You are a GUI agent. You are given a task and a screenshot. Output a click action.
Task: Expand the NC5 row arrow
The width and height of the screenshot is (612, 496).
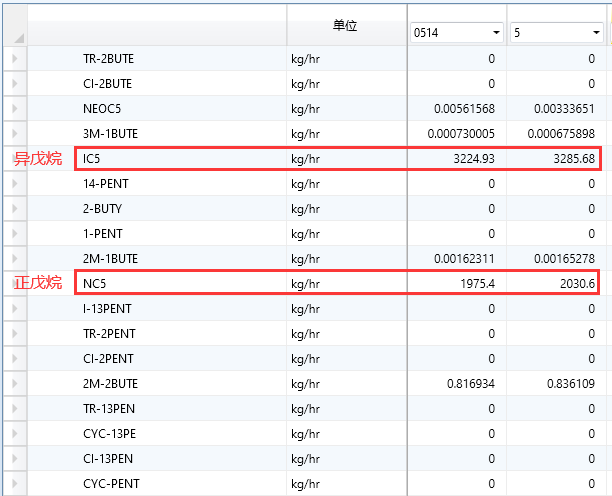(x=14, y=284)
